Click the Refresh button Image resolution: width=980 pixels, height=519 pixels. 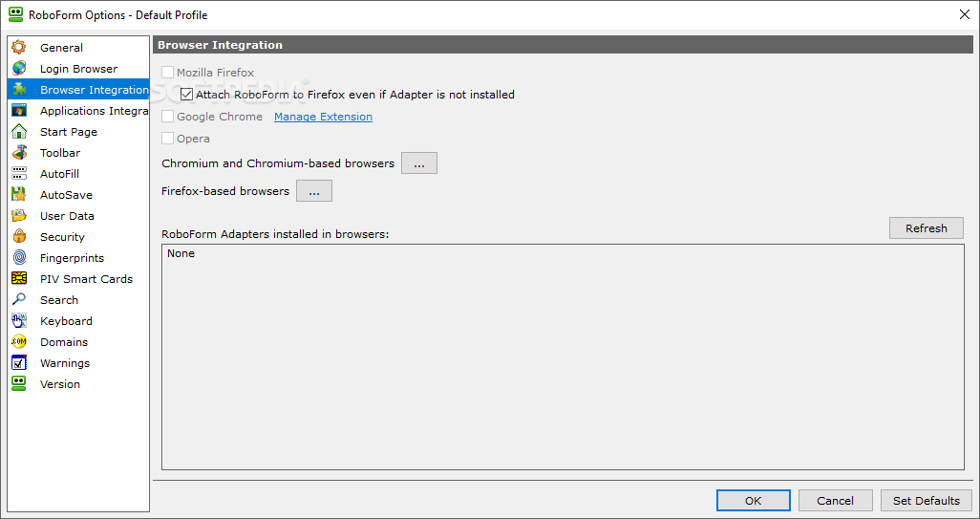(x=927, y=228)
